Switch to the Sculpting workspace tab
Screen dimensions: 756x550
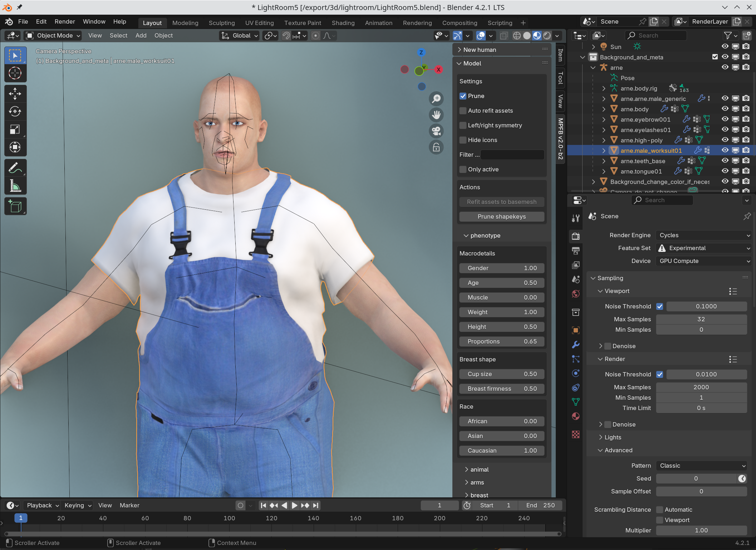click(222, 23)
